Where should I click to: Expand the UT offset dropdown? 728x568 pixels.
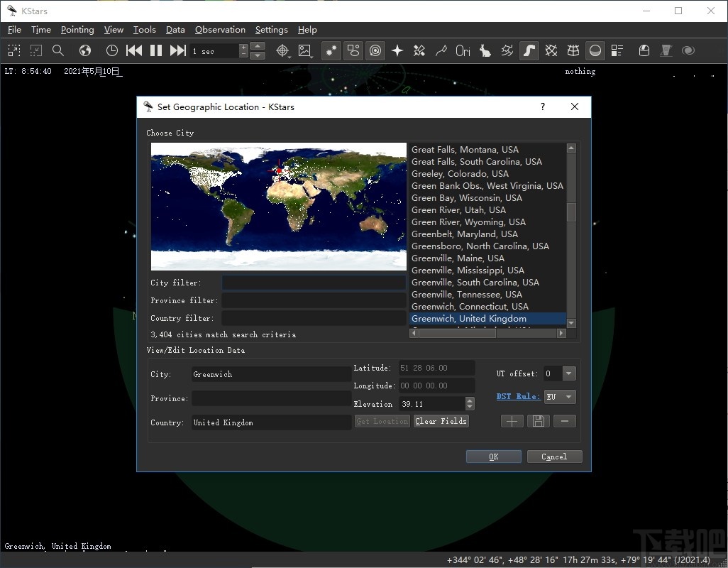coord(568,373)
